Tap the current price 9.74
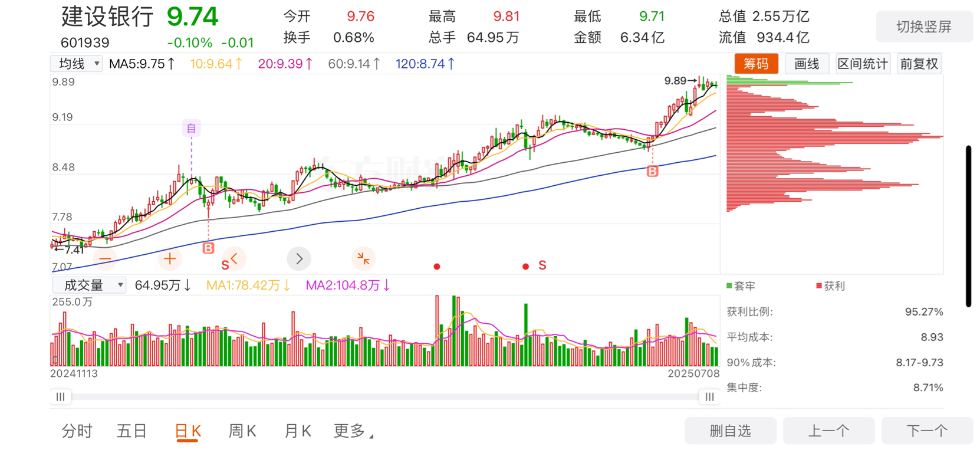This screenshot has width=980, height=453. 193,17
